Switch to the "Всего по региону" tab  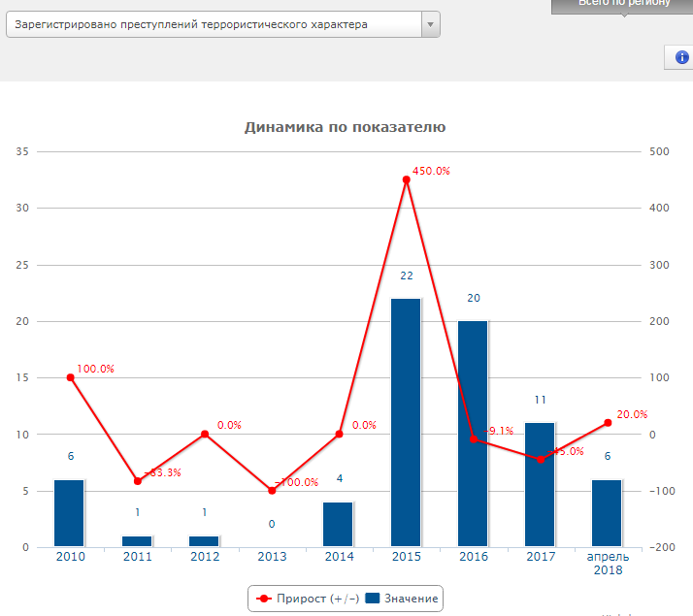623,5
